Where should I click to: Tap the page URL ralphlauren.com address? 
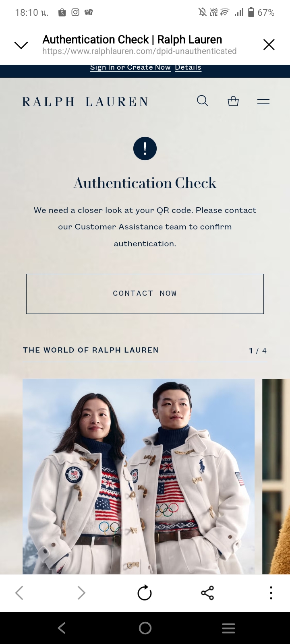tap(139, 51)
